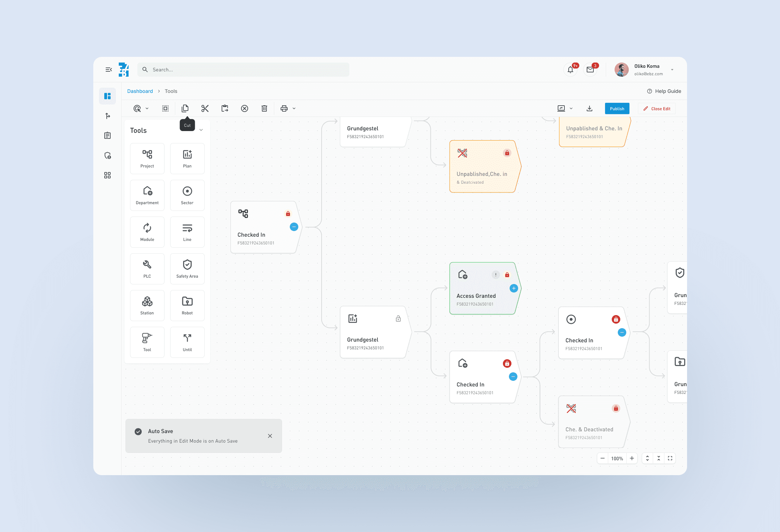Collapse all nodes vertically icon
The height and width of the screenshot is (532, 780).
659,458
